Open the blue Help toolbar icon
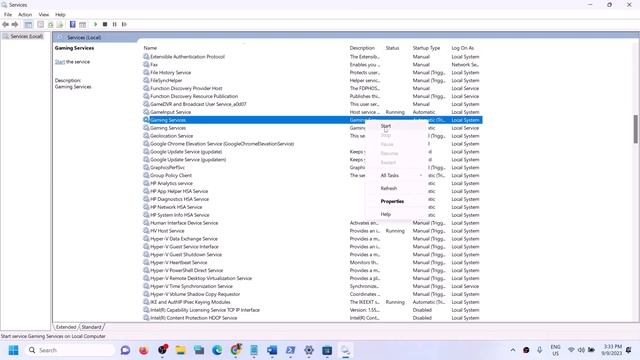Image resolution: width=640 pixels, height=360 pixels. pyautogui.click(x=73, y=24)
